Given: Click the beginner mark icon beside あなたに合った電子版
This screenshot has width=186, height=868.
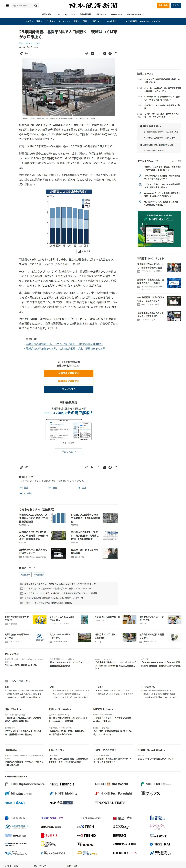Looking at the screenshot, I should (141, 145).
